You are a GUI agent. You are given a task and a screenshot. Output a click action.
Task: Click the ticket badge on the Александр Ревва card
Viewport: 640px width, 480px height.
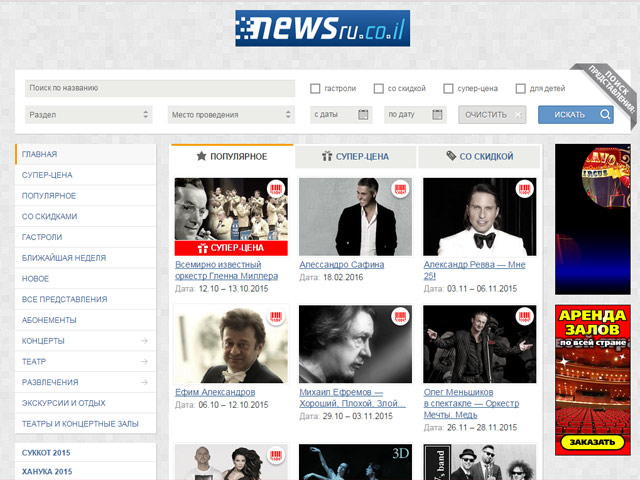524,189
